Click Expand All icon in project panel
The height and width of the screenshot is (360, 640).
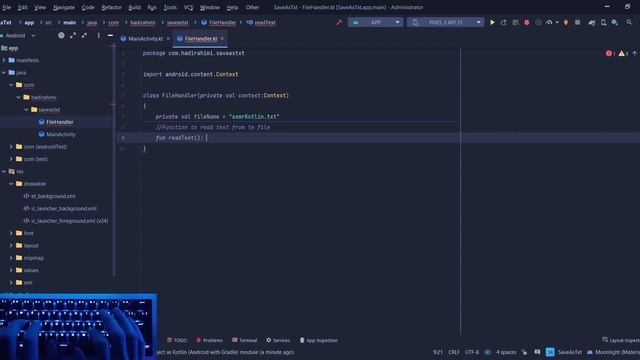click(73, 36)
